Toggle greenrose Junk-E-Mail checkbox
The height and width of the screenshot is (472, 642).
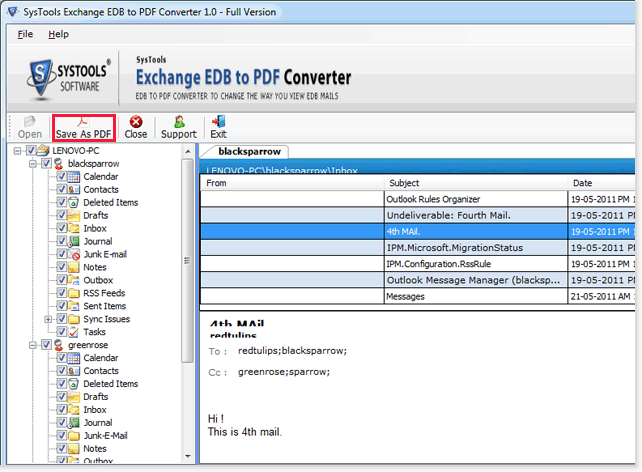(x=61, y=436)
